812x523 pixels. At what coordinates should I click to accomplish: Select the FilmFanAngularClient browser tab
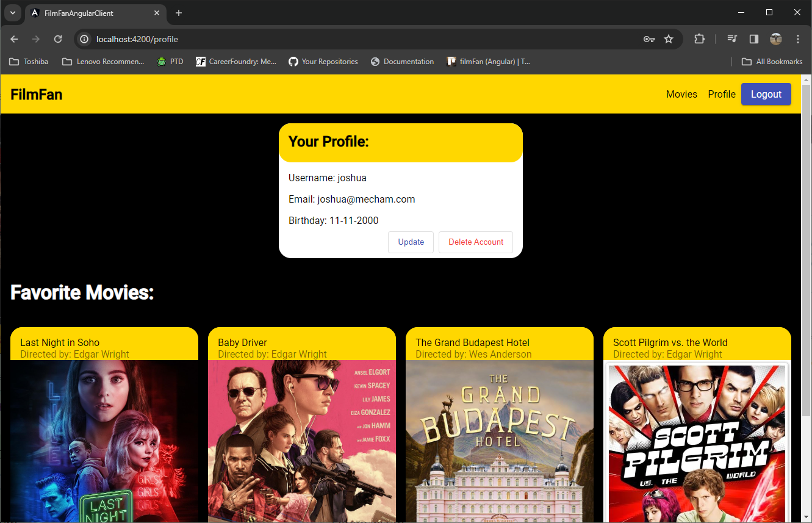coord(96,13)
